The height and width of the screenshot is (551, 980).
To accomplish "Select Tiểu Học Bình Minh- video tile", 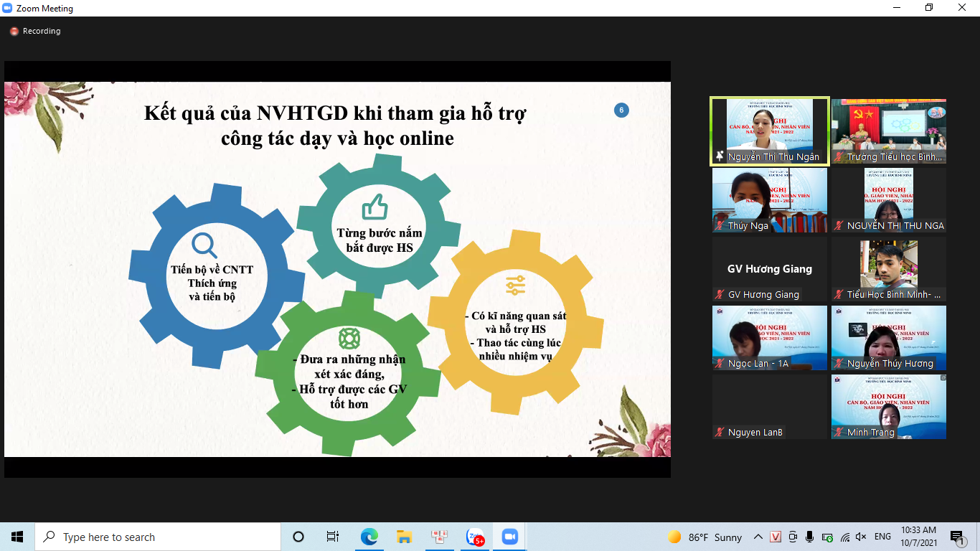I will (889, 269).
